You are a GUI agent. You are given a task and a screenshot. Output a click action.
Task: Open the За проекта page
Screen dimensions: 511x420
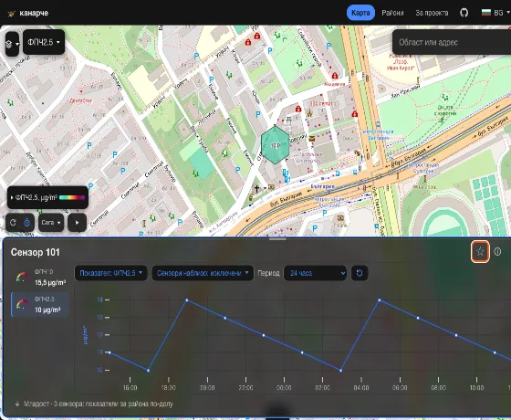coord(432,13)
